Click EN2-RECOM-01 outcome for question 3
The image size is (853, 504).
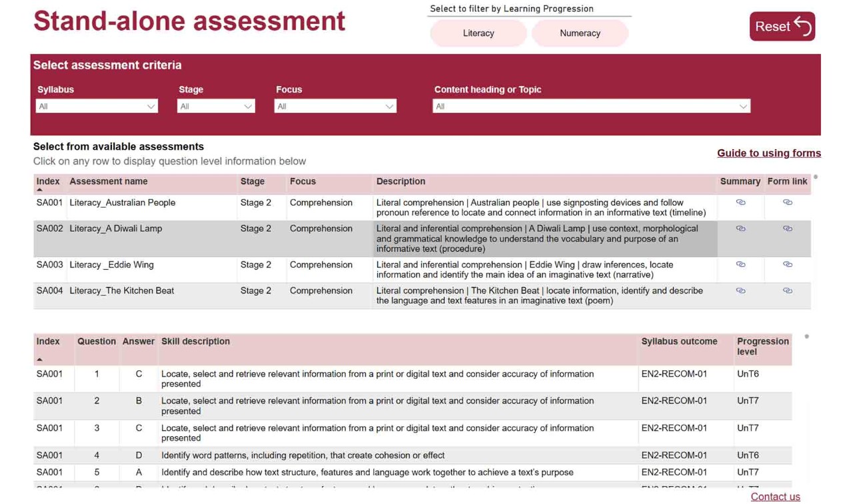click(x=674, y=428)
